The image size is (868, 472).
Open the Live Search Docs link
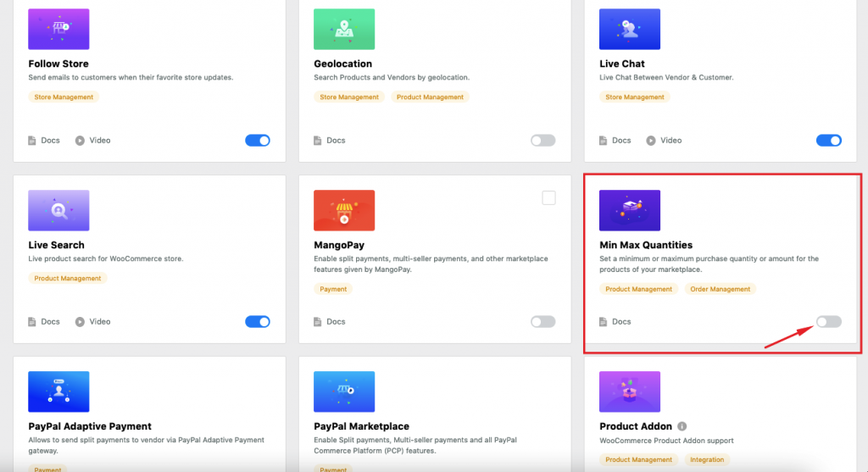point(50,321)
